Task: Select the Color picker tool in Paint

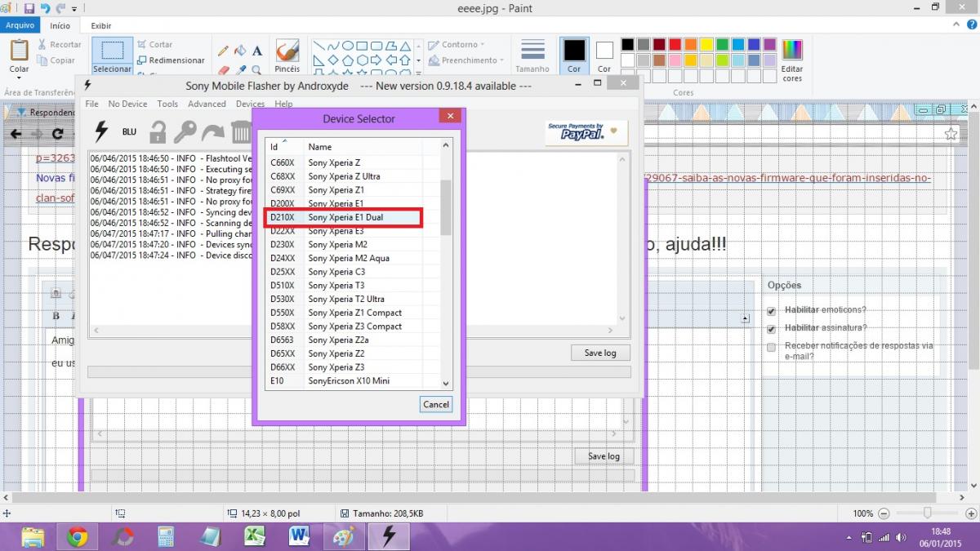Action: pos(240,71)
